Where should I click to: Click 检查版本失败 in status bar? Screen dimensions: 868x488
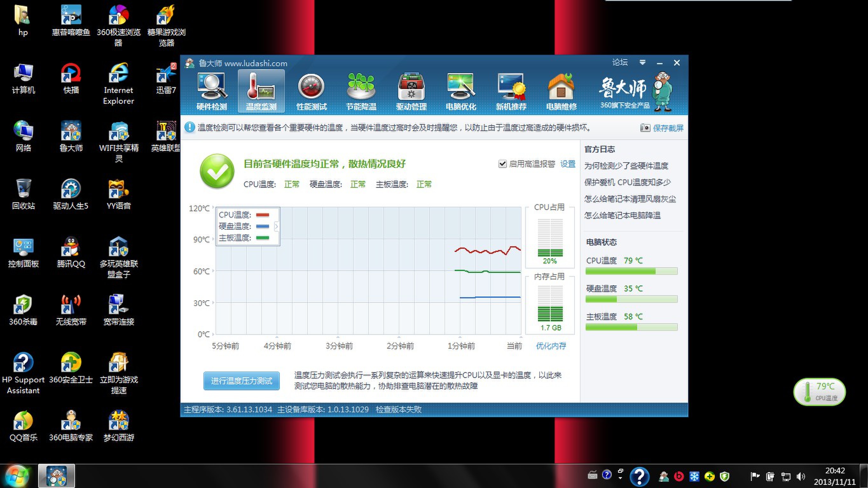tap(398, 409)
